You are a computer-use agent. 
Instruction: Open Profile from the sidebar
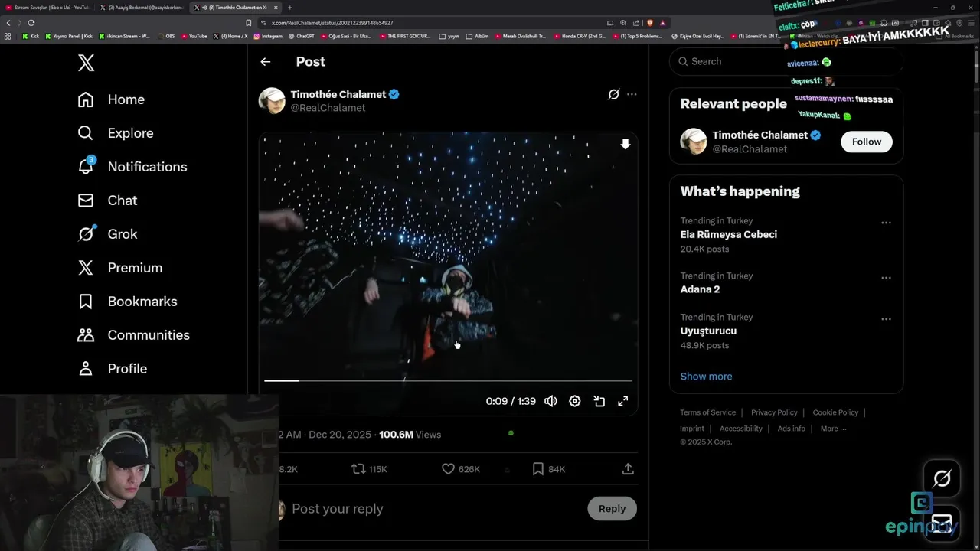click(x=112, y=369)
